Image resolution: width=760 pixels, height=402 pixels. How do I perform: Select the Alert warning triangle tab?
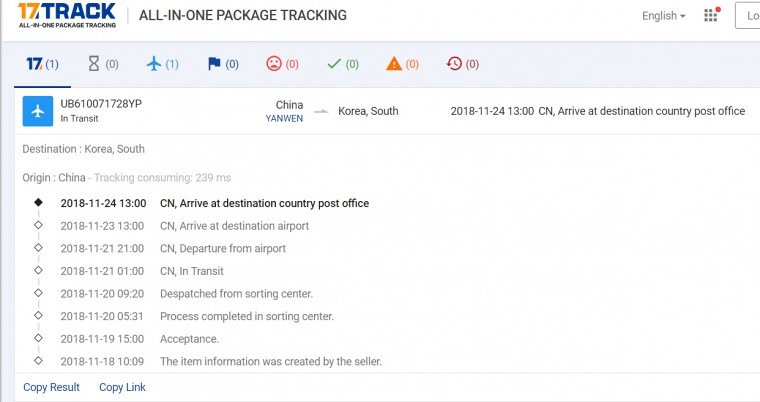pyautogui.click(x=402, y=64)
